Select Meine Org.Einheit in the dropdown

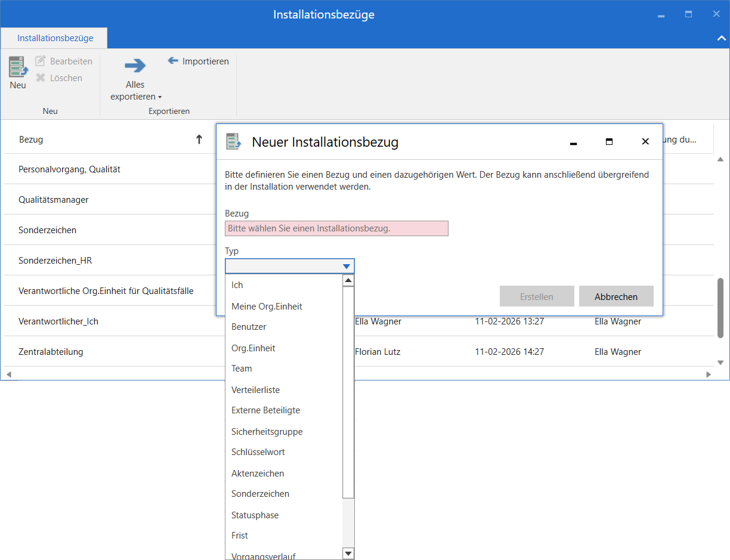[267, 306]
